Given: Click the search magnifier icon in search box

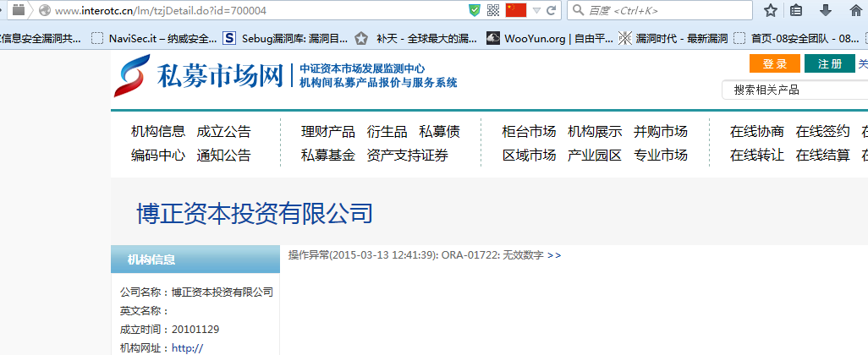Looking at the screenshot, I should point(577,10).
